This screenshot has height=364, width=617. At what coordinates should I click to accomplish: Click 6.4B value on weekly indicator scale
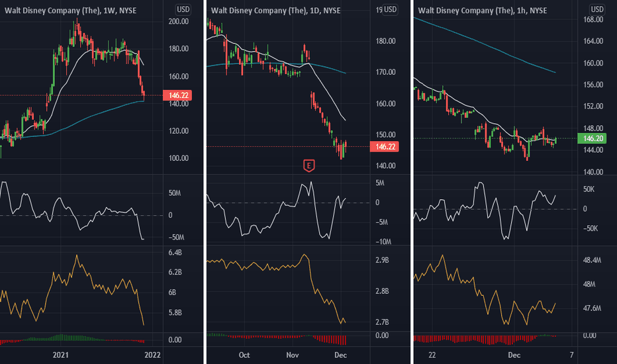(x=175, y=253)
